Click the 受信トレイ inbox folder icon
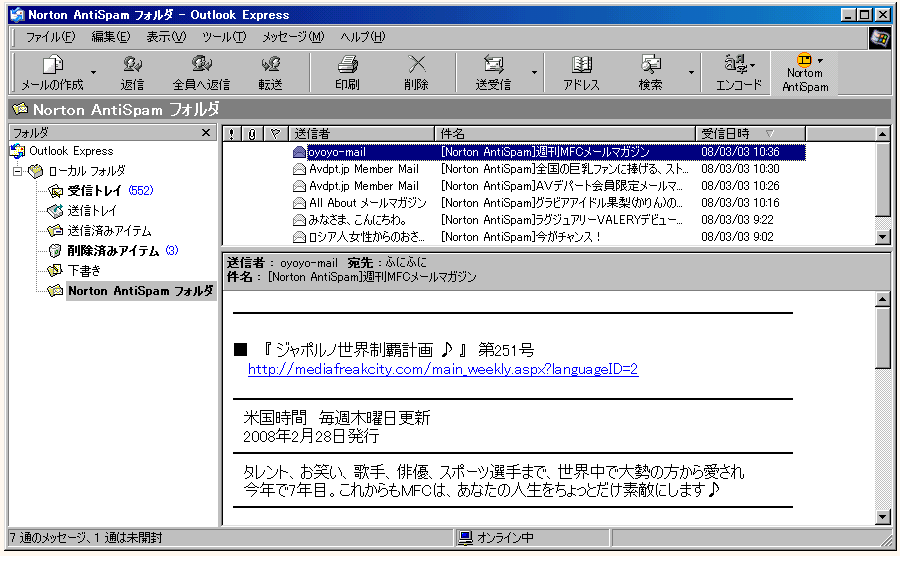The width and height of the screenshot is (910, 565). [56, 191]
